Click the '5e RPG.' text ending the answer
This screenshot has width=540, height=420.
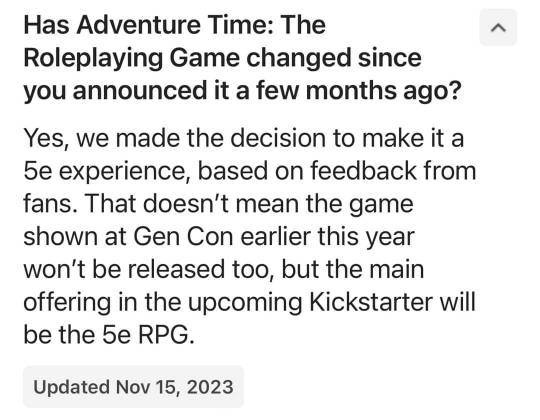148,334
